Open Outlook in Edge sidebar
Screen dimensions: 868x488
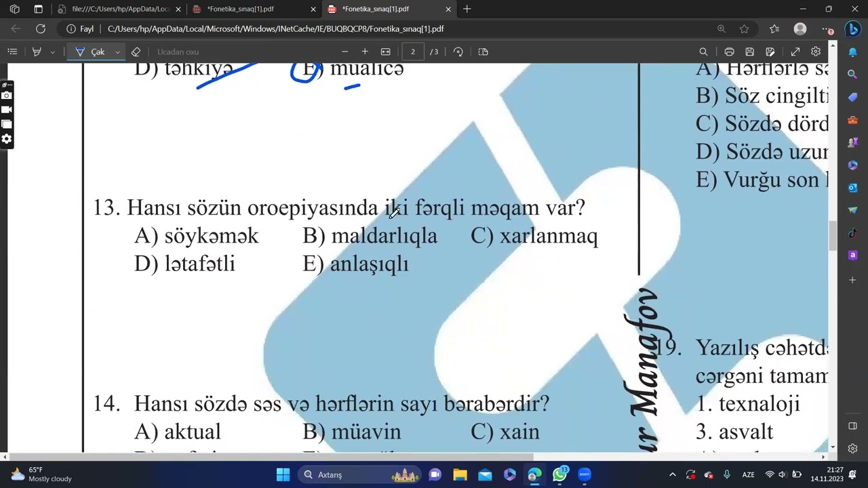click(x=852, y=188)
